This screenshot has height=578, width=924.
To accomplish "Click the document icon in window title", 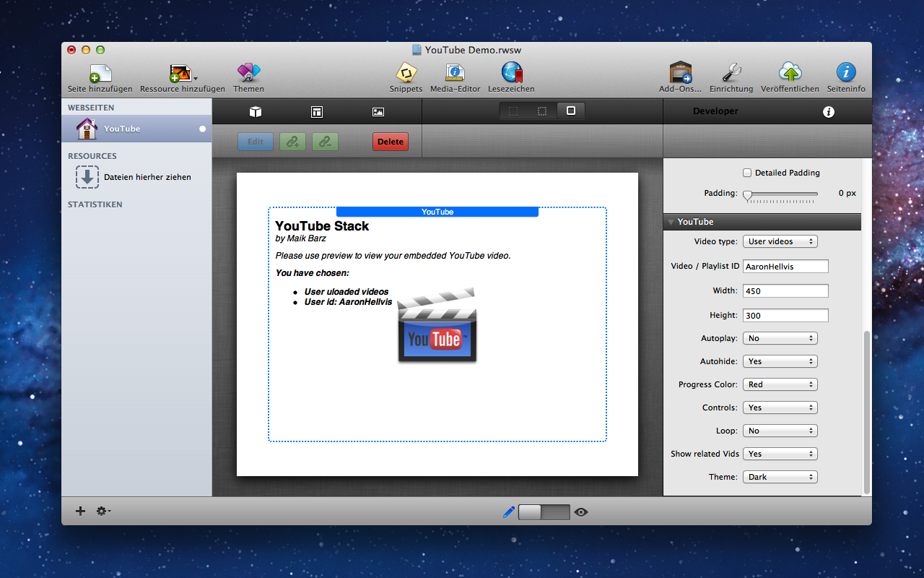I will click(417, 50).
